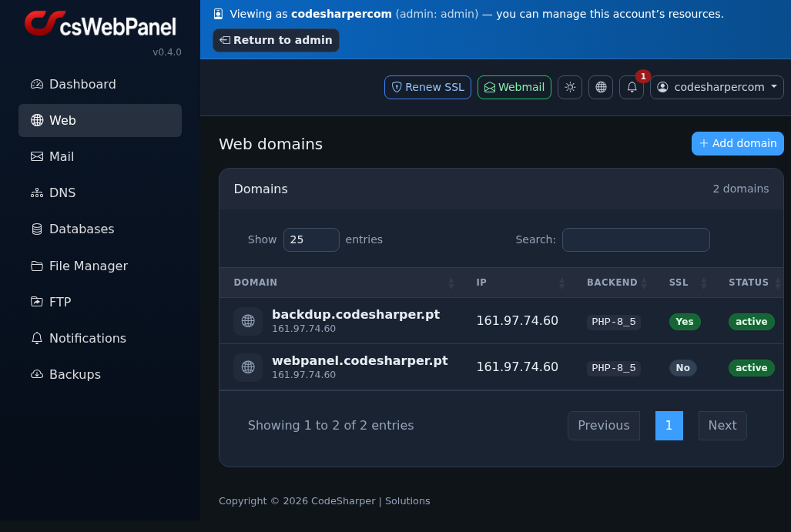This screenshot has height=532, width=791.
Task: Click the Previous pagination button
Action: (603, 426)
